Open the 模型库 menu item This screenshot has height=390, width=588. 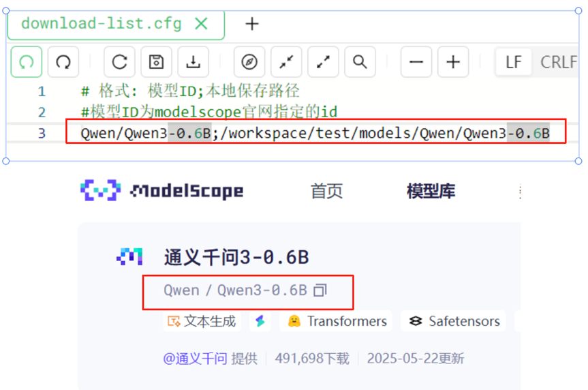(x=431, y=192)
